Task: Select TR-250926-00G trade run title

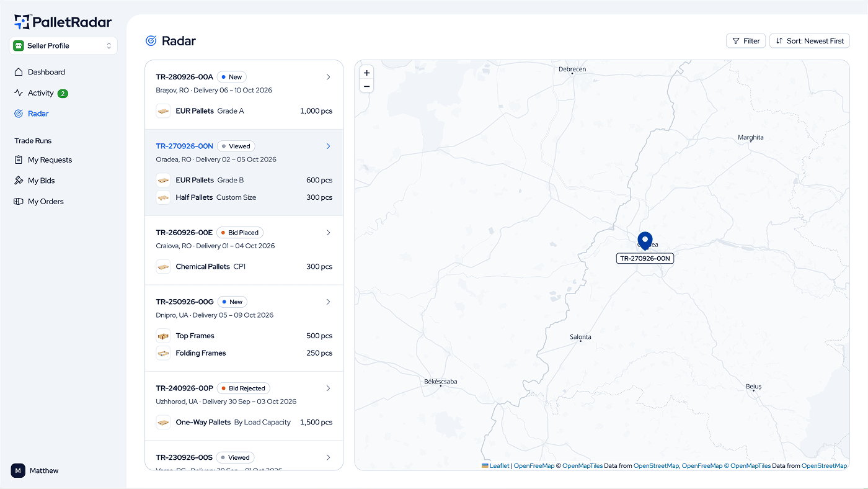Action: (185, 302)
